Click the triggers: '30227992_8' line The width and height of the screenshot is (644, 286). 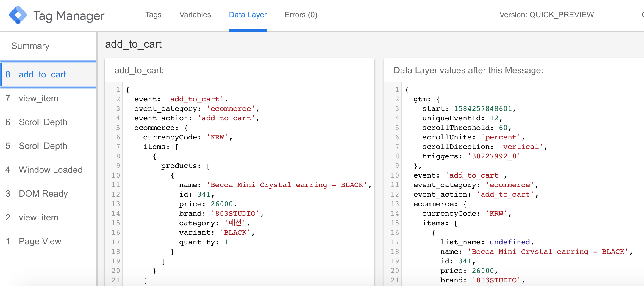point(471,156)
